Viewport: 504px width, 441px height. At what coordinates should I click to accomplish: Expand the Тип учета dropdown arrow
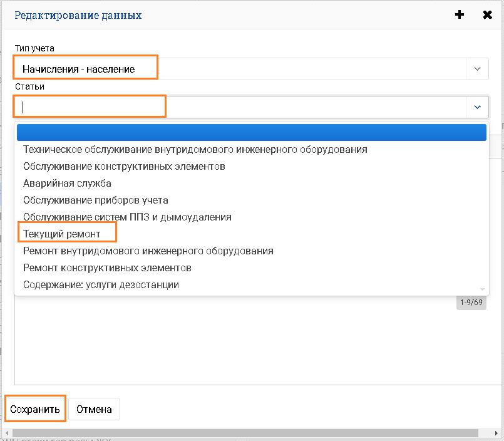(x=477, y=69)
